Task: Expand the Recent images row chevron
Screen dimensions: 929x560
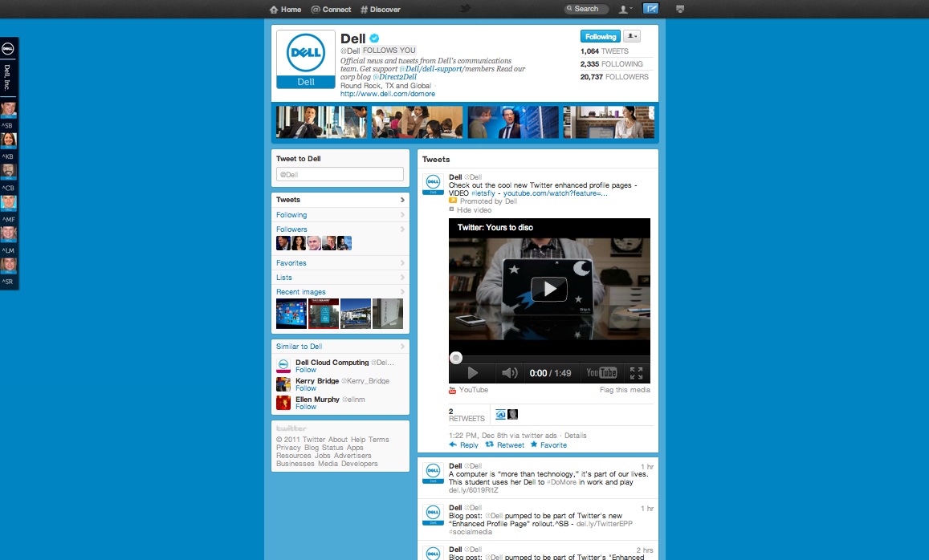Action: [x=402, y=292]
